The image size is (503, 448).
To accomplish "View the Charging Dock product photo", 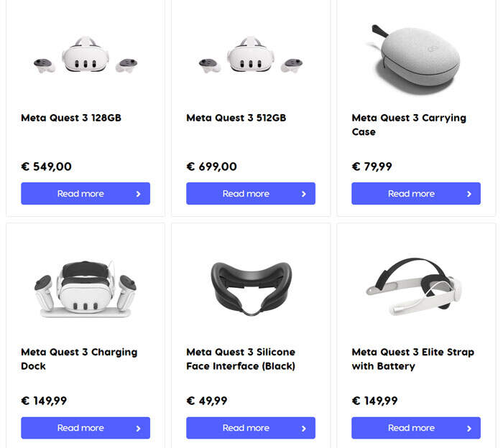I will point(86,289).
